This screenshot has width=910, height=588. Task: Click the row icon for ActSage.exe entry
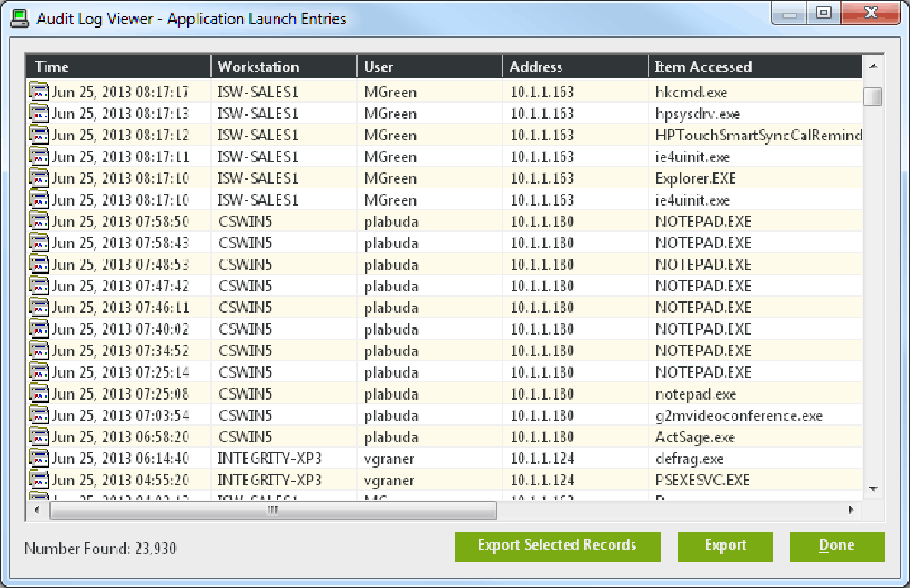pos(39,437)
